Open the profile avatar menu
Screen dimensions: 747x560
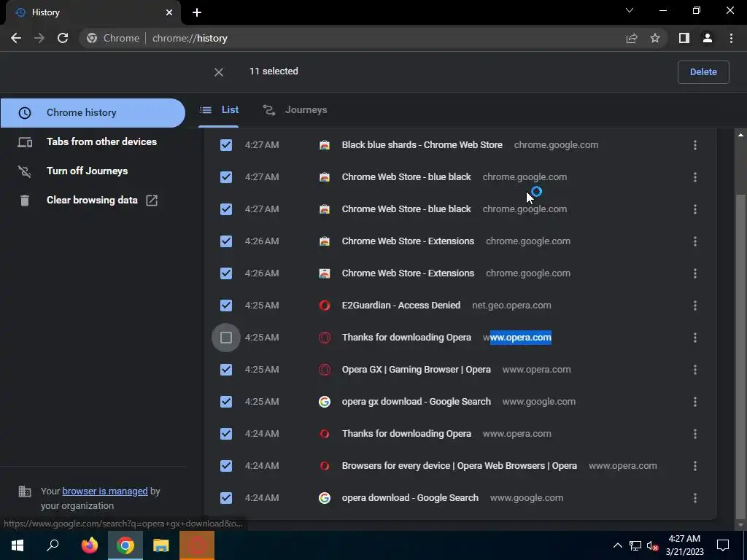708,38
